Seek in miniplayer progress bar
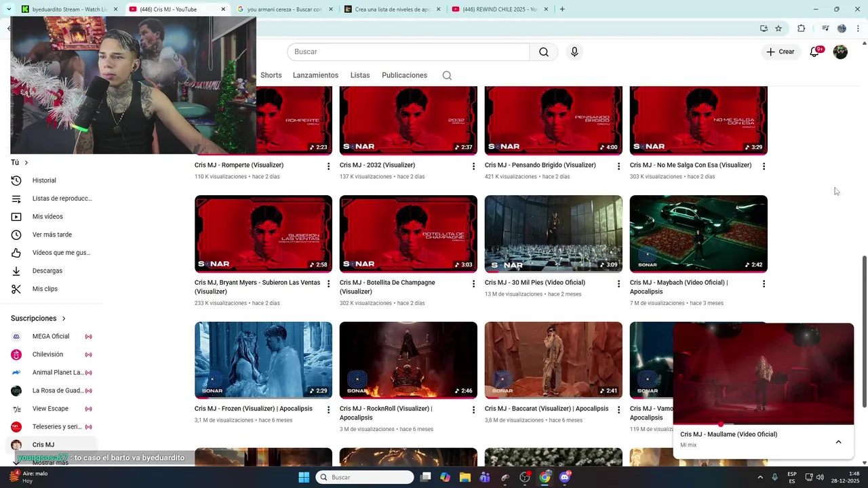 pos(764,424)
